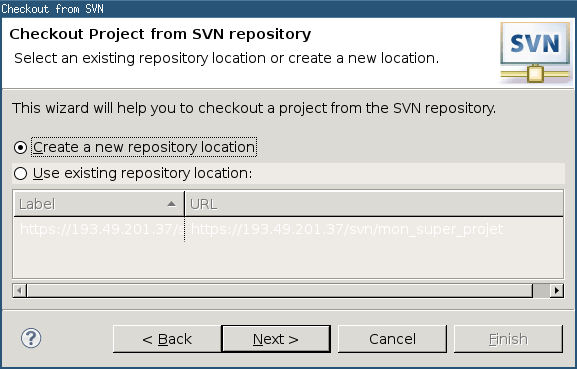Select Use existing repository location radio

[20, 173]
